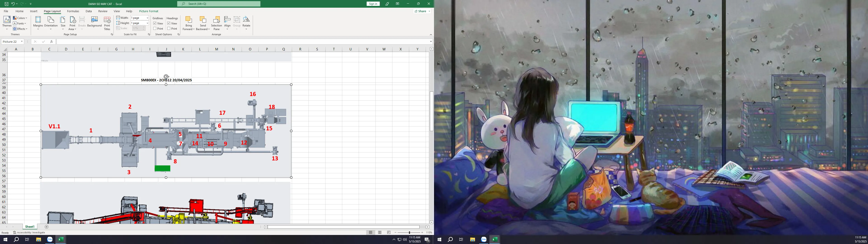Zoom out with the minus button
This screenshot has height=244, width=868.
[x=395, y=232]
